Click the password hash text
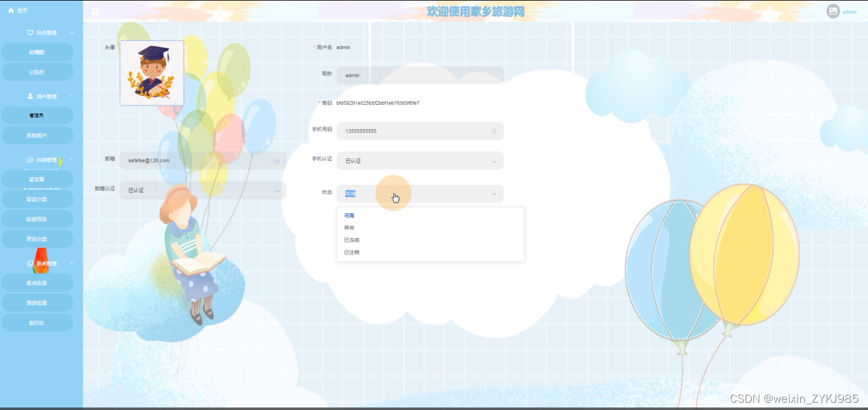Image resolution: width=868 pixels, height=410 pixels. coord(378,103)
